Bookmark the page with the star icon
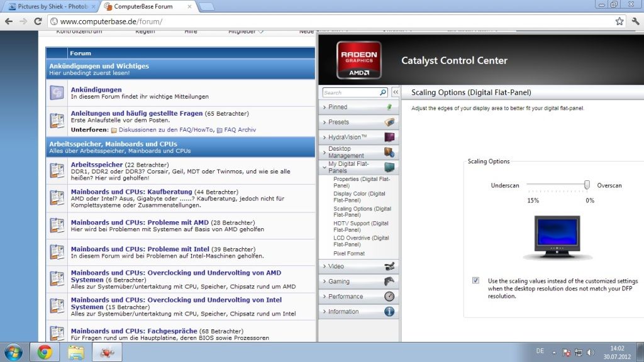644x362 pixels. pos(619,21)
